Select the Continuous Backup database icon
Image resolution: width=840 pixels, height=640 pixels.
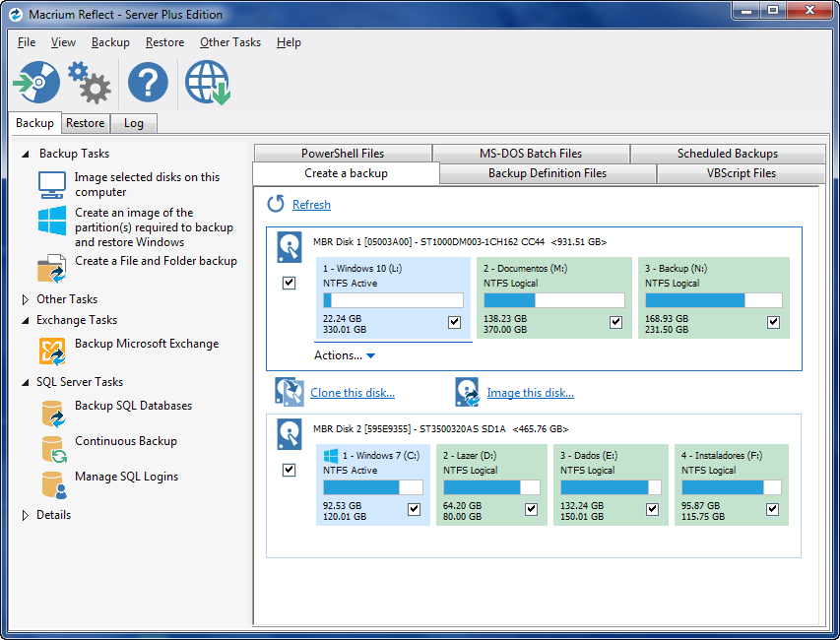(x=55, y=446)
